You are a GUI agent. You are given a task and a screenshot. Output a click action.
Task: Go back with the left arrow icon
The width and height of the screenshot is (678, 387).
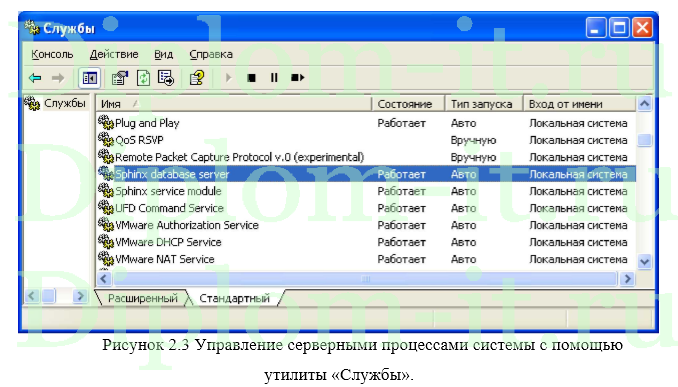(35, 78)
